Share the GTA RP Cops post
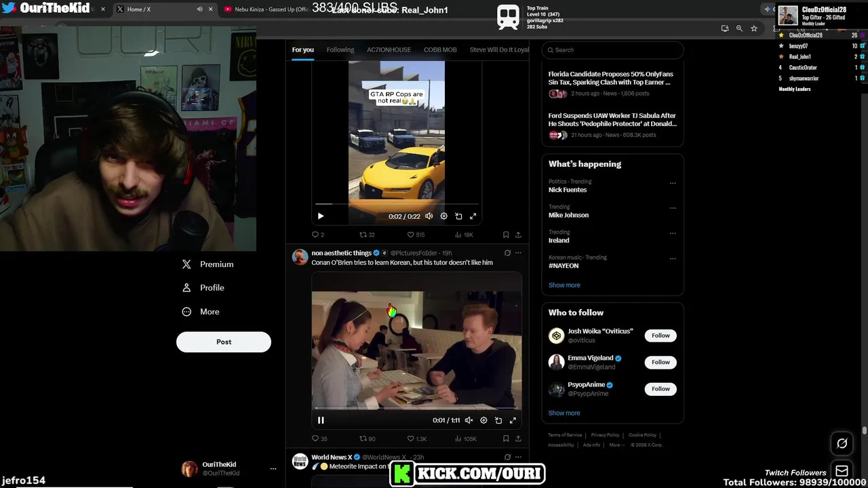This screenshot has width=868, height=488. click(x=518, y=235)
